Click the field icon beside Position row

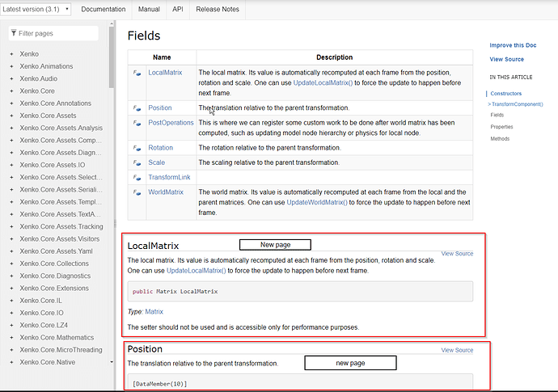click(137, 108)
